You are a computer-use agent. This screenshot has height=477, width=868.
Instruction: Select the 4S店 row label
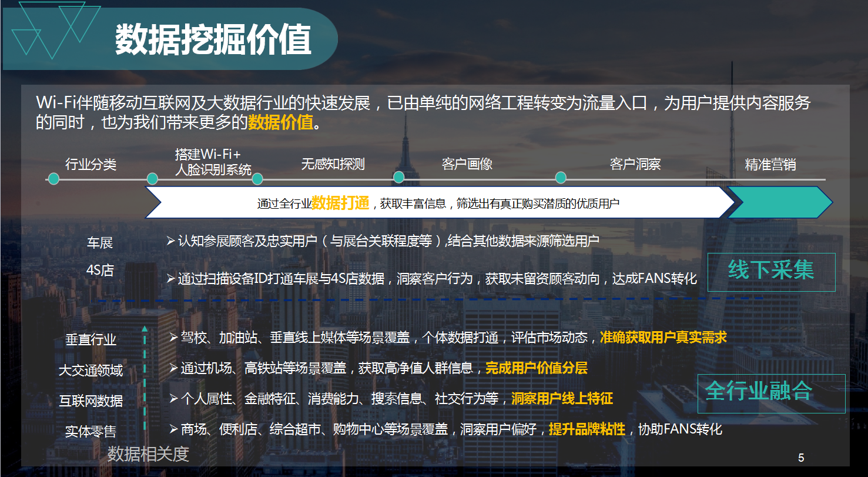(99, 271)
